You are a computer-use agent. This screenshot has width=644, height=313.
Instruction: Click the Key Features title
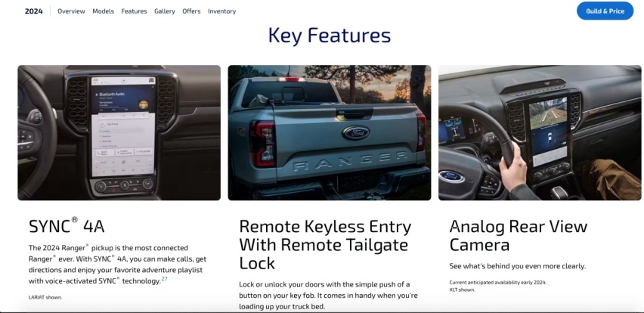click(330, 35)
